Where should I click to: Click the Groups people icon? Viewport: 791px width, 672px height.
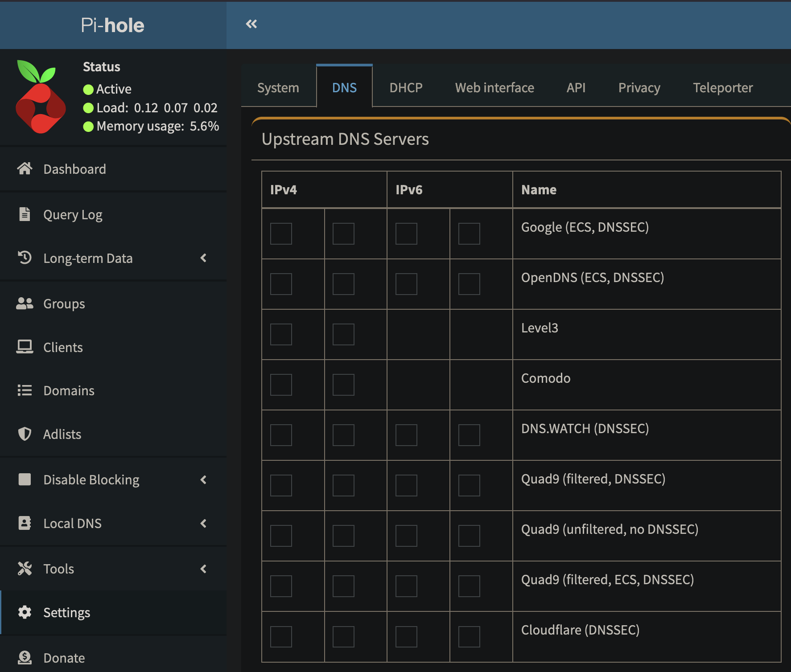(25, 303)
